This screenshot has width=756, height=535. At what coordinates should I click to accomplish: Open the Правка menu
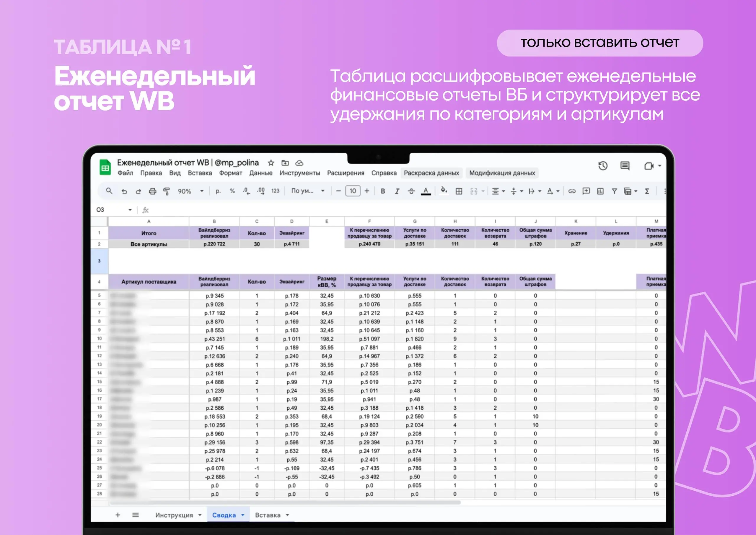[x=151, y=173]
